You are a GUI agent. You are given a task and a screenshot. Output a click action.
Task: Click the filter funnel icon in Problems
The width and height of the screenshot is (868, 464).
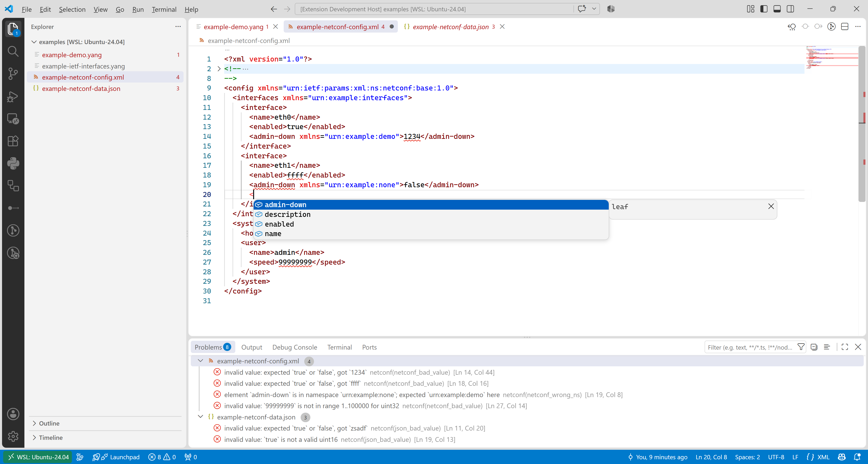tap(801, 347)
